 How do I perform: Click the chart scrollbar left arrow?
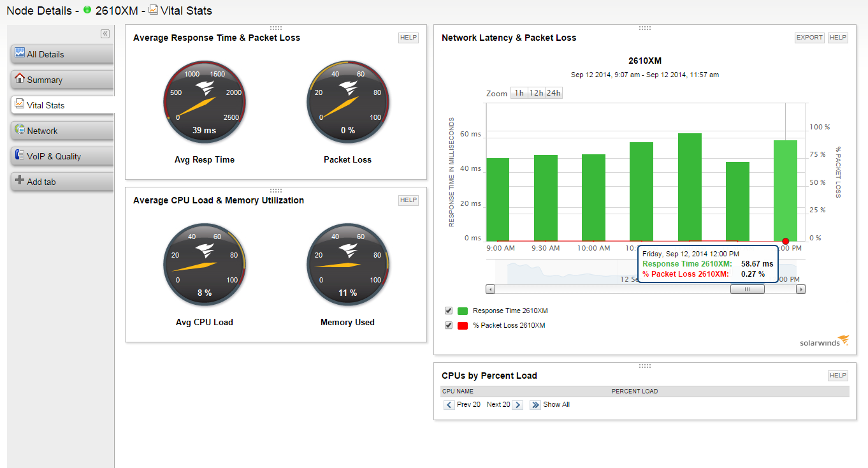pos(490,289)
